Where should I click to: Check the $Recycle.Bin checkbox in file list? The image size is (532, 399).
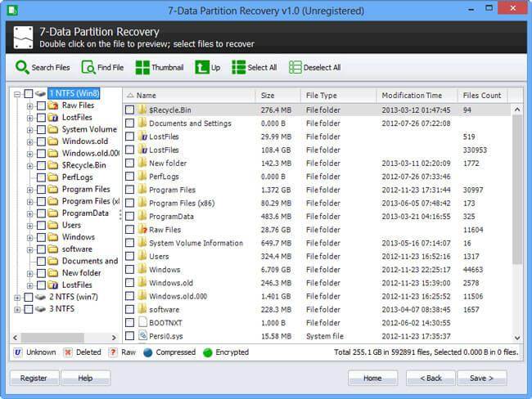pyautogui.click(x=129, y=110)
